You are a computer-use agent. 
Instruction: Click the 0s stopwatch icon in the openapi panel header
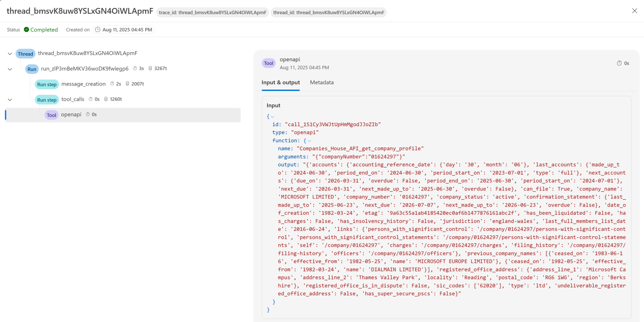coord(620,63)
